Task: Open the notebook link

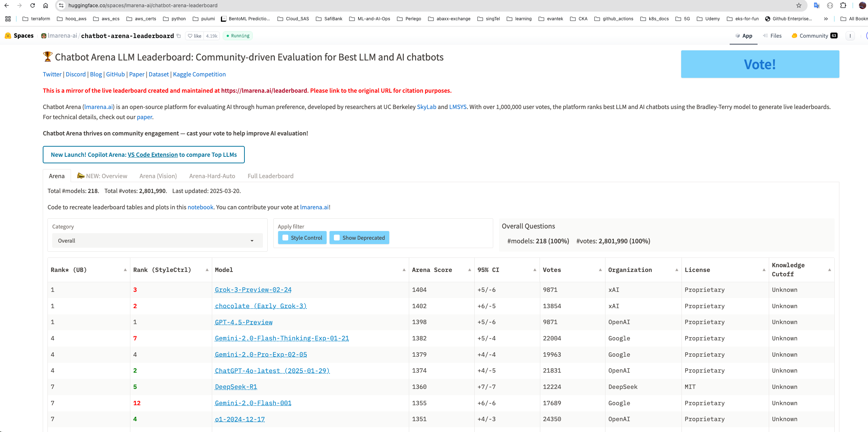Action: click(200, 207)
